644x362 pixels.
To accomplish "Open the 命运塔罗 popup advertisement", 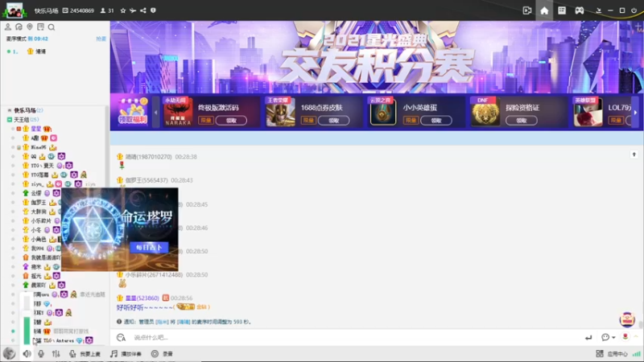I will (x=119, y=229).
